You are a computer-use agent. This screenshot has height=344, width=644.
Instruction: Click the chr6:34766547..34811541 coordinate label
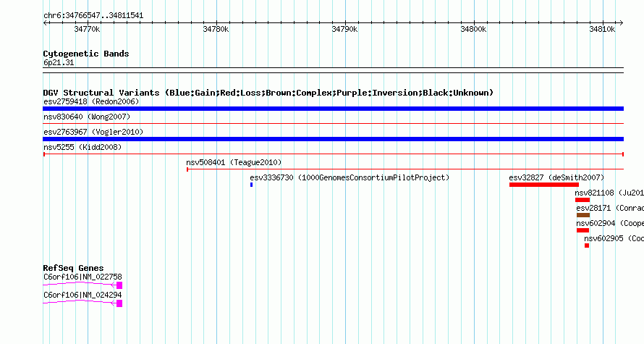point(93,16)
